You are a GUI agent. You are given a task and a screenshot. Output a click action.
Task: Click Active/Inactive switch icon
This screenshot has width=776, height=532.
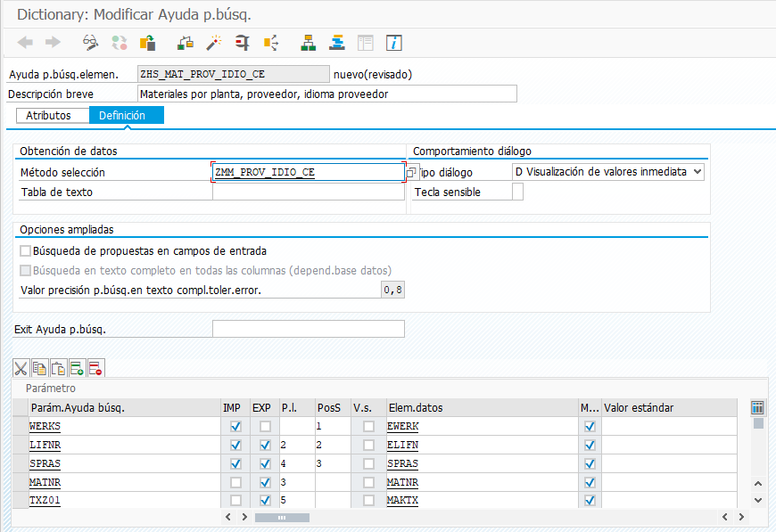pos(120,43)
